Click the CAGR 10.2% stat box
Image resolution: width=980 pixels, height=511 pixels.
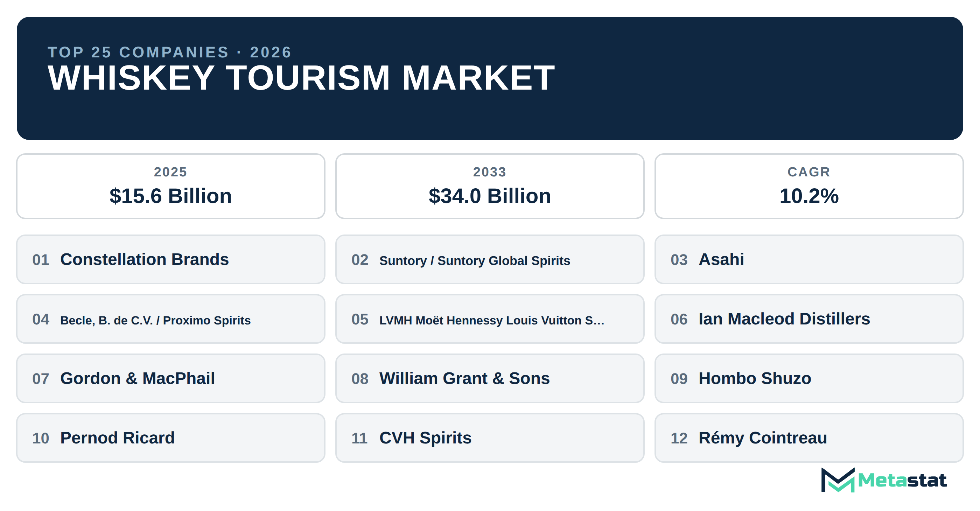pos(809,187)
